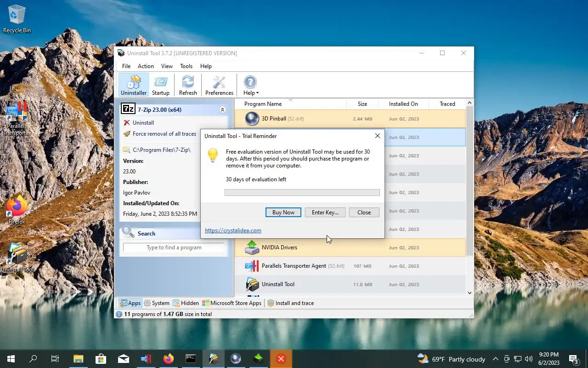The image size is (588, 368).
Task: Refresh the program list via toolbar
Action: point(188,85)
